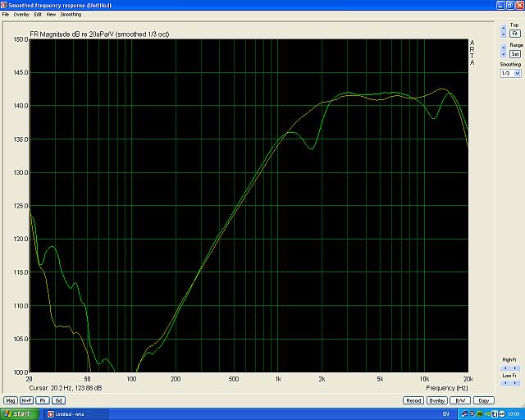Image resolution: width=525 pixels, height=420 pixels.
Task: Click the Frequency (Hz) axis label
Action: 447,388
